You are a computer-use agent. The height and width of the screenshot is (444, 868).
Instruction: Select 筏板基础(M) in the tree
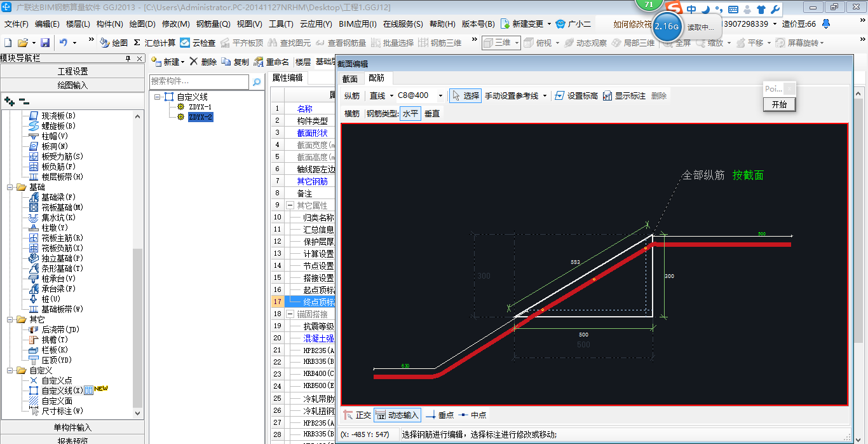[x=62, y=207]
